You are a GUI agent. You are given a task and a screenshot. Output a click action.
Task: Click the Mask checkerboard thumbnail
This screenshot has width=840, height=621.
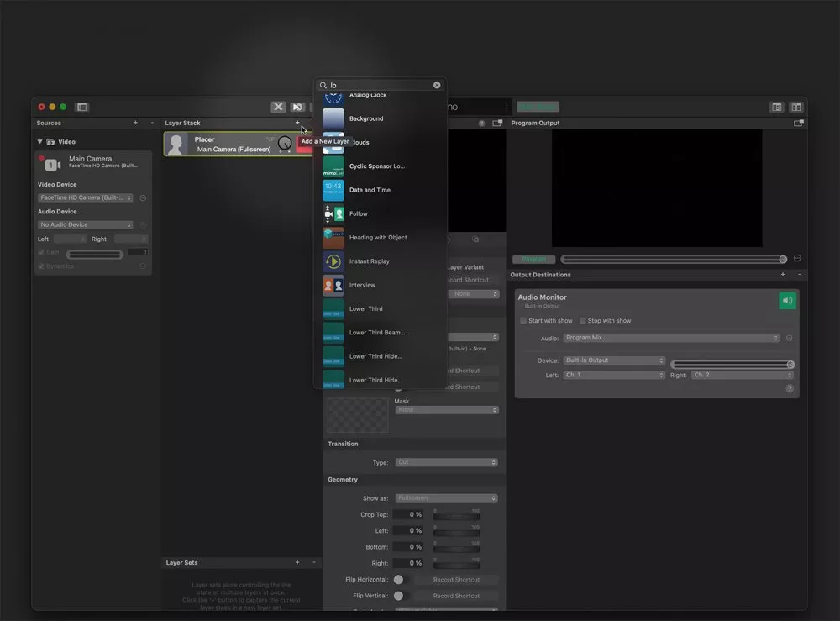click(x=358, y=415)
